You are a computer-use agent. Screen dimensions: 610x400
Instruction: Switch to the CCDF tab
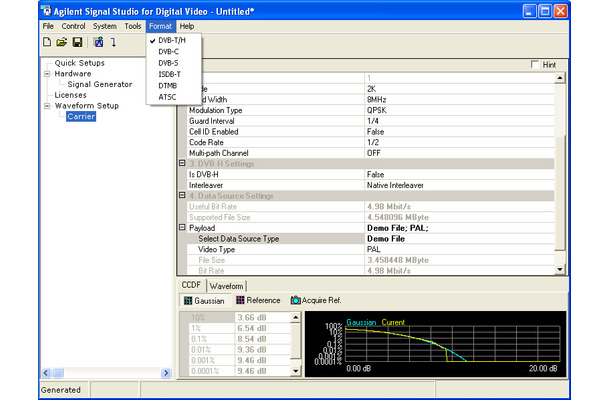pyautogui.click(x=191, y=285)
